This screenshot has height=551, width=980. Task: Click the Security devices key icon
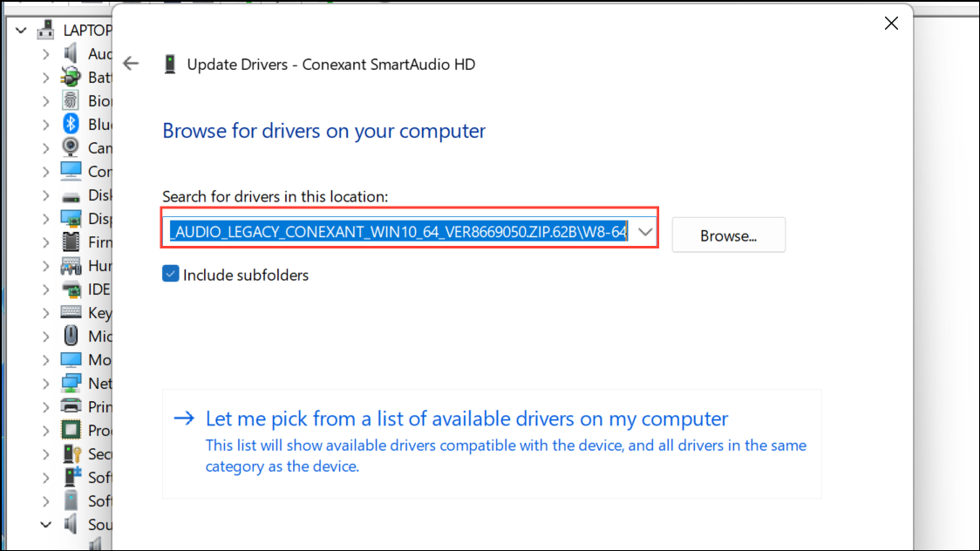(71, 454)
